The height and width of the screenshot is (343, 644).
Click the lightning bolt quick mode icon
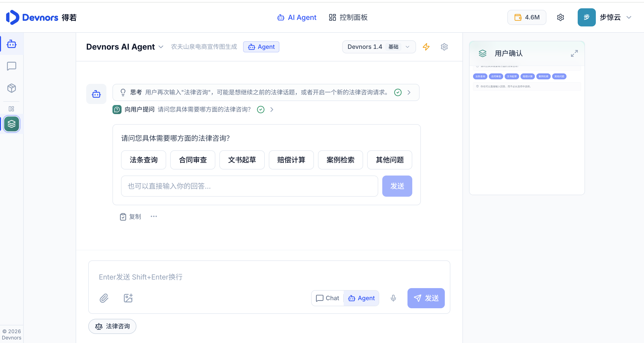[x=426, y=47]
